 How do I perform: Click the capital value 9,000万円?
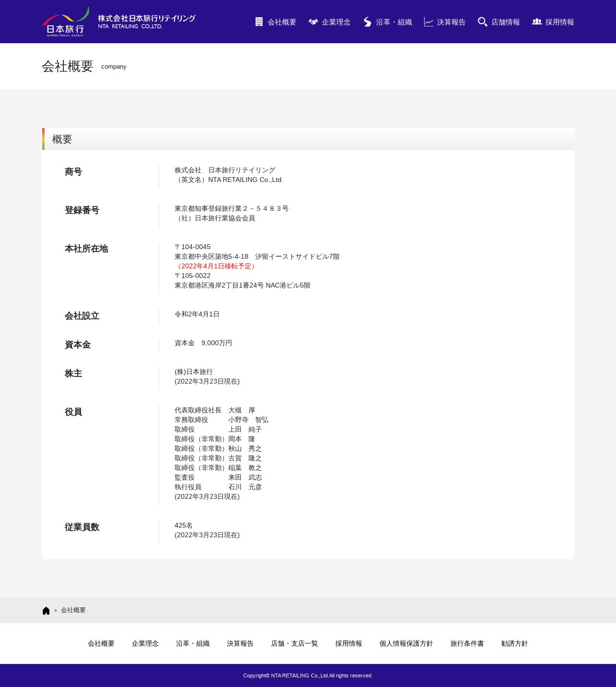click(x=217, y=343)
